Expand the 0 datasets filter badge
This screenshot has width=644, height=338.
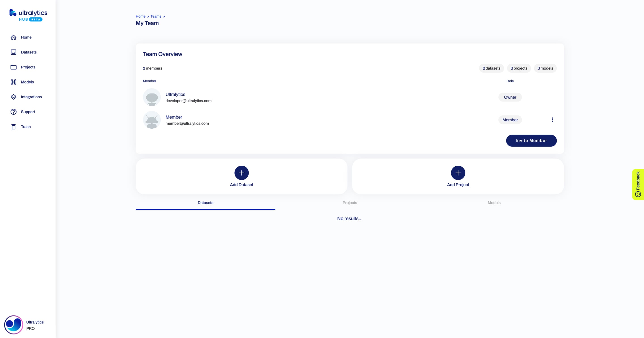point(491,68)
